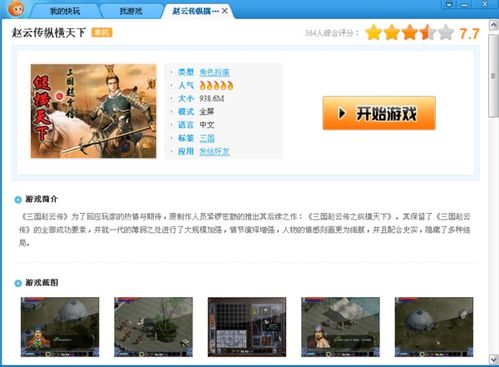Click the 三国 tag link
The width and height of the screenshot is (499, 367).
click(207, 138)
